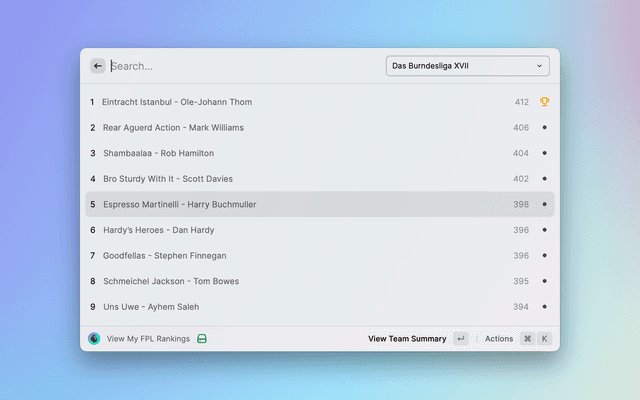Click the green icon beside View My FPL Rankings

202,339
